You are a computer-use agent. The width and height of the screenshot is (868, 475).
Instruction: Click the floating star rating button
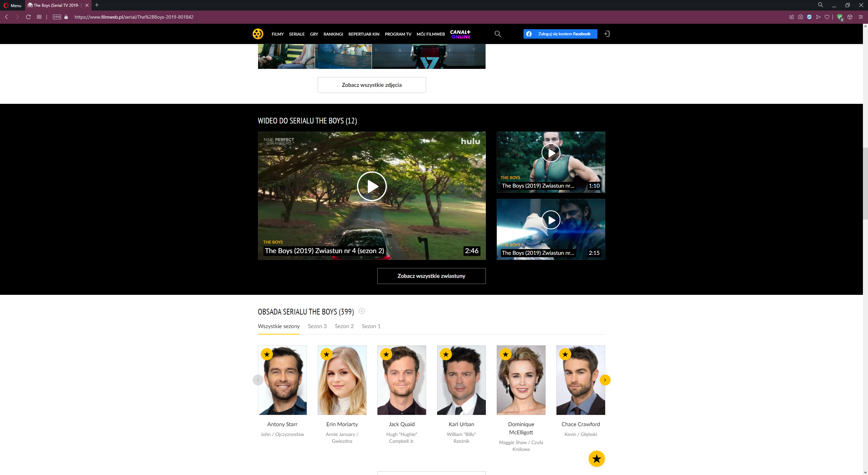[596, 459]
